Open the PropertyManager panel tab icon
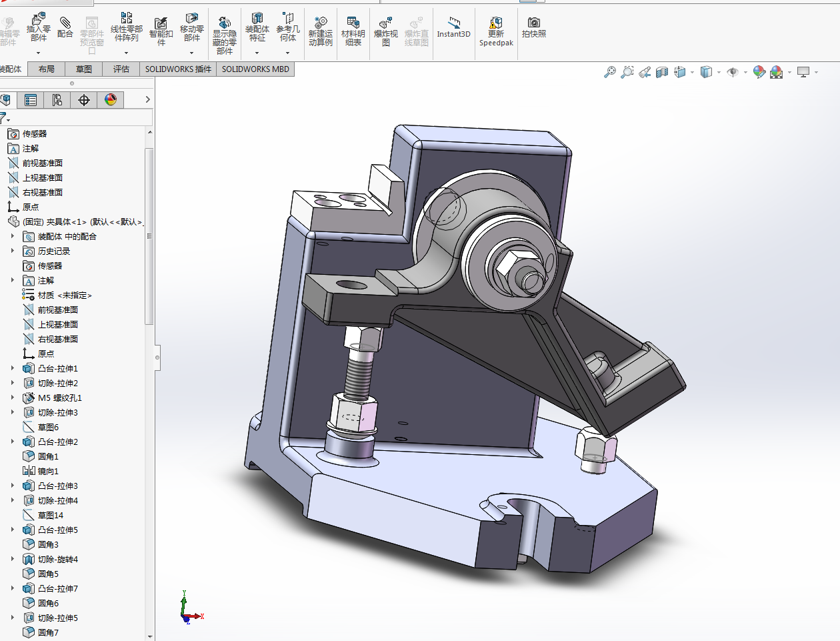The height and width of the screenshot is (641, 840). tap(31, 100)
